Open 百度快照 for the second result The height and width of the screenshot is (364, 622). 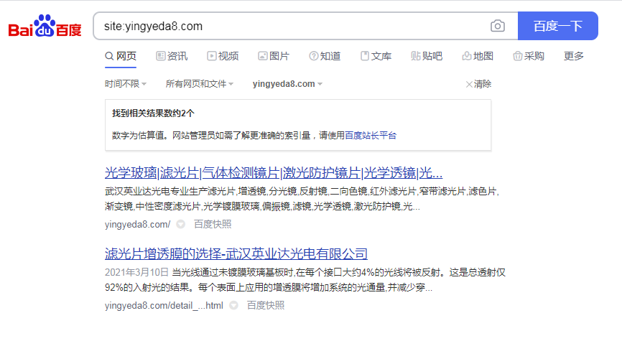tap(266, 305)
